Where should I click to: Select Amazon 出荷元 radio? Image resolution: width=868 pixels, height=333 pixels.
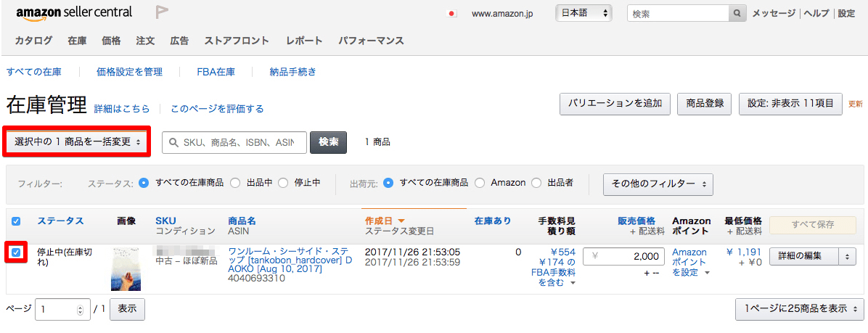tap(480, 183)
